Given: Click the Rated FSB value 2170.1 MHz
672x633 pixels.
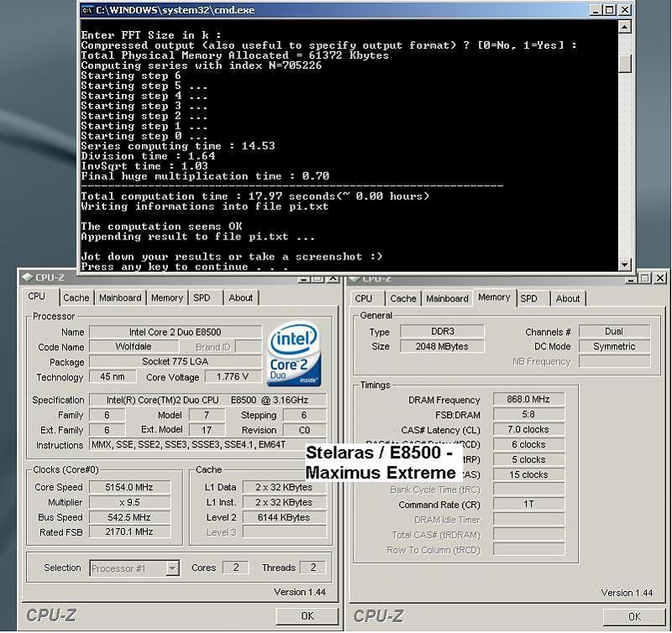Looking at the screenshot, I should [129, 531].
